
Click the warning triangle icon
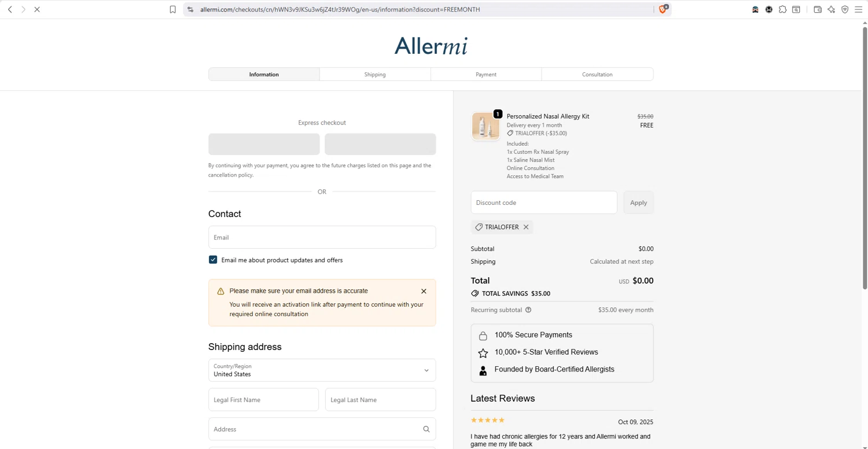pyautogui.click(x=220, y=292)
